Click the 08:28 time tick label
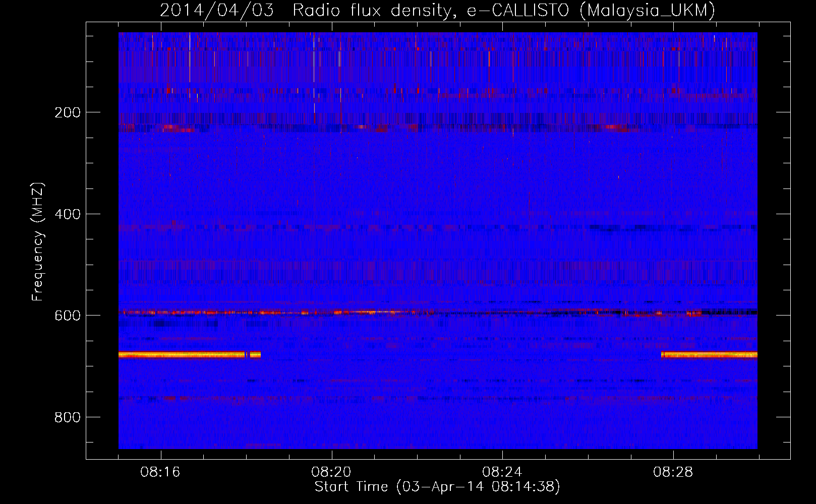Viewport: 816px width, 504px height. 673,472
